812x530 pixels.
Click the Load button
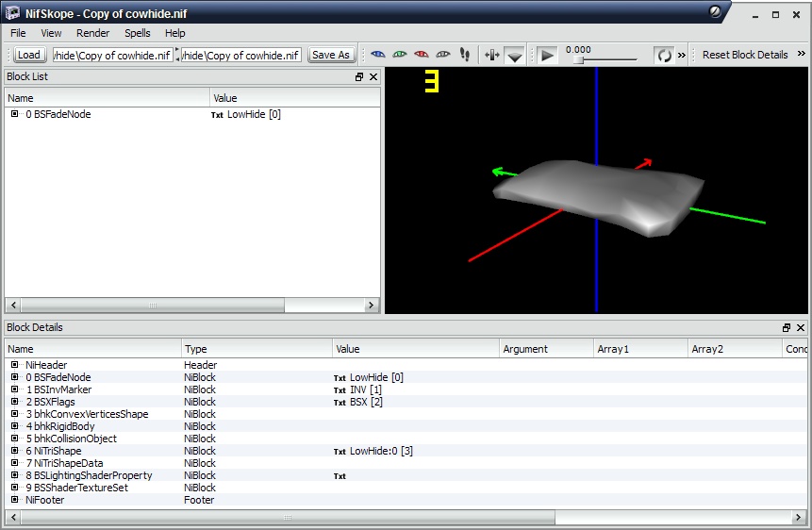click(x=29, y=55)
